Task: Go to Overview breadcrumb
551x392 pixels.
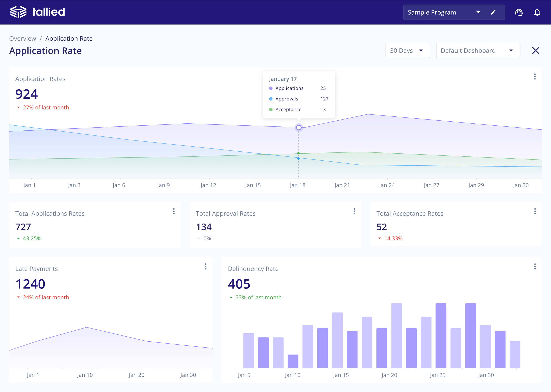Action: tap(23, 39)
